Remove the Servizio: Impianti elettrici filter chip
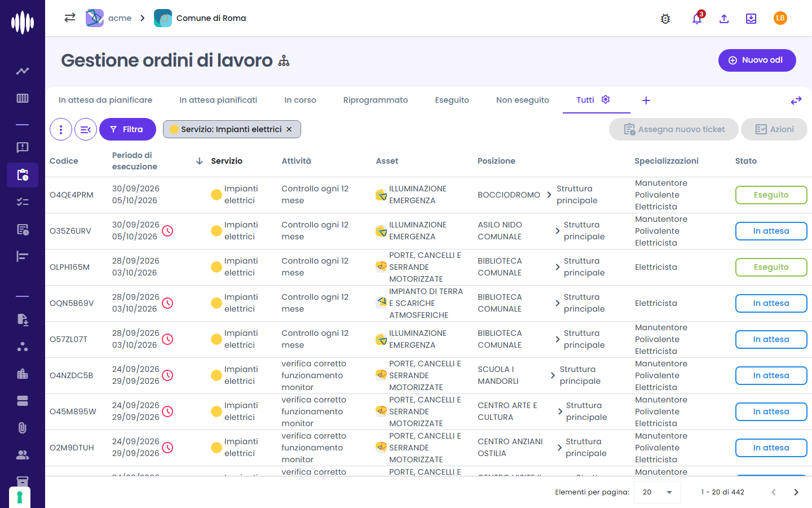812x508 pixels. 289,129
